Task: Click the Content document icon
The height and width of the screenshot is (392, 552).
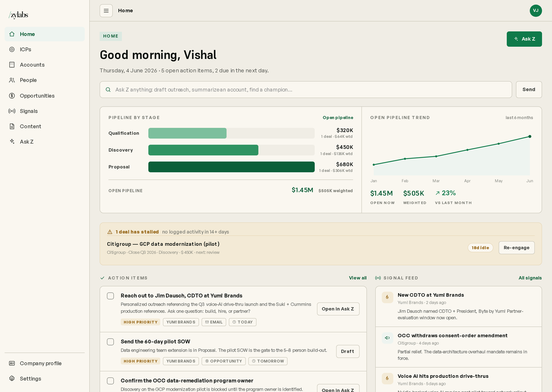Action: pos(12,127)
